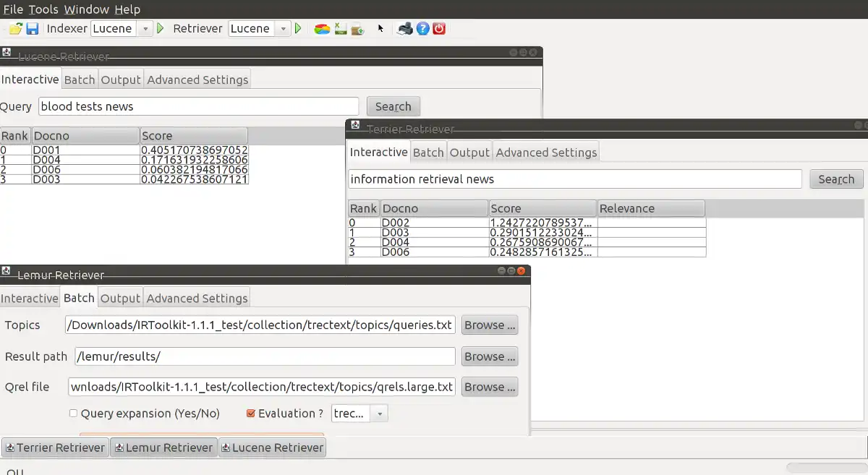Expand the trec... evaluation dropdown
Viewport: 868px width, 475px height.
point(380,414)
